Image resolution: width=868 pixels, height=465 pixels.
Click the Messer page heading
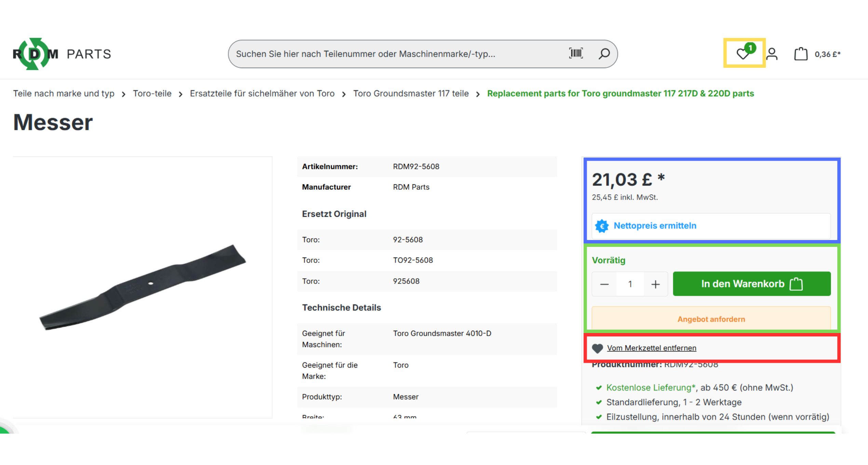pyautogui.click(x=53, y=122)
